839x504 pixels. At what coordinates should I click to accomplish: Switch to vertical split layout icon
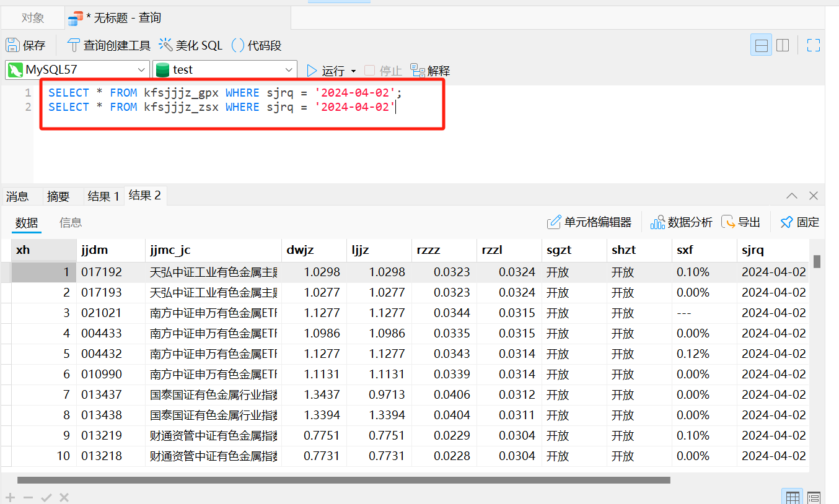point(783,45)
